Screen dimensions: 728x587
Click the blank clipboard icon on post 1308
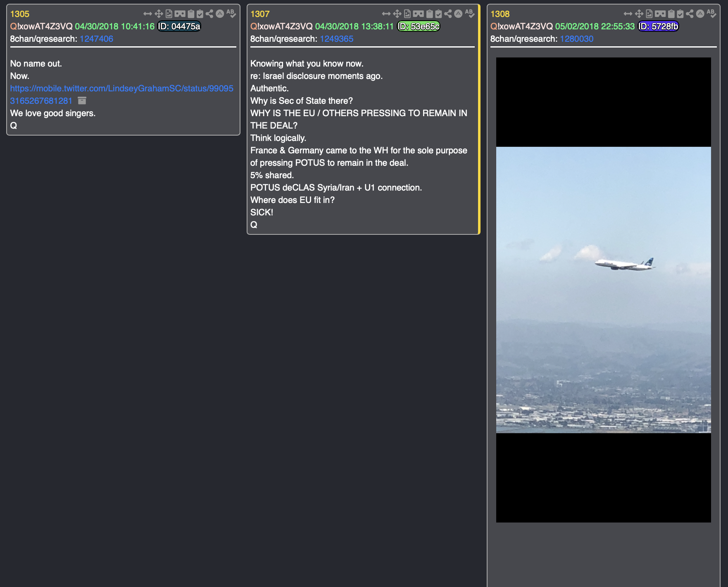[671, 14]
